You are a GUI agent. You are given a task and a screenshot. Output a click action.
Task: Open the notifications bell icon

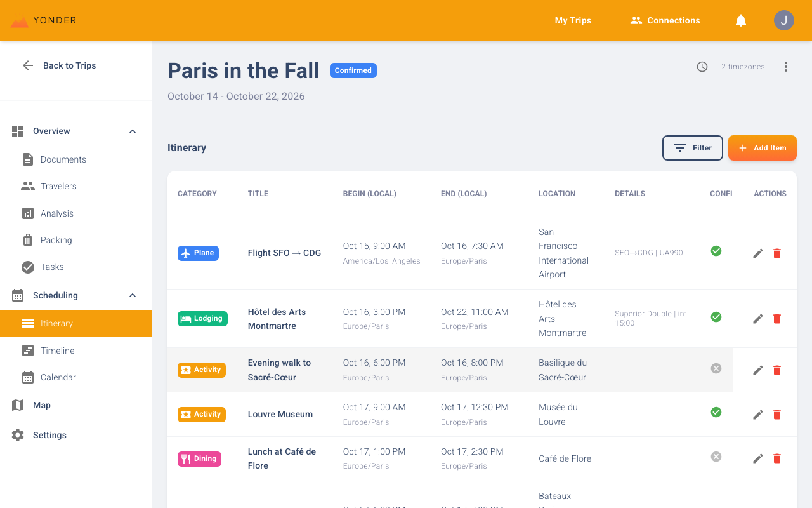coord(740,20)
